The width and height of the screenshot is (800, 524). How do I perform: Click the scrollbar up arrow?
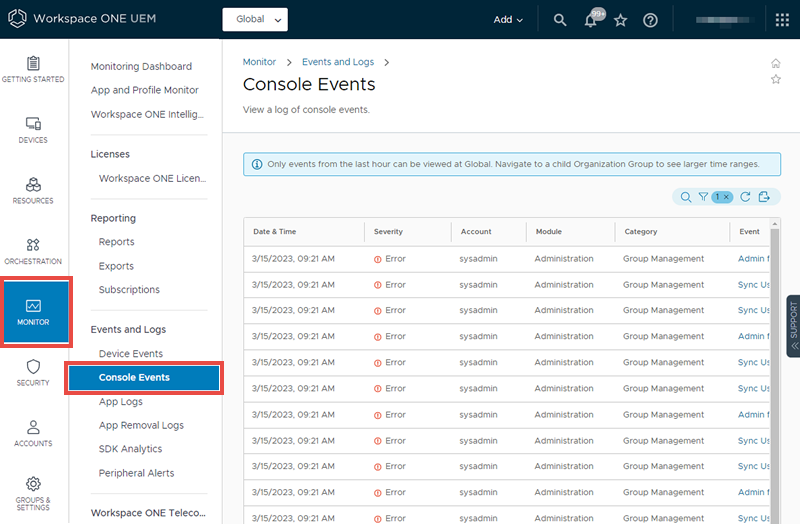pyautogui.click(x=775, y=224)
